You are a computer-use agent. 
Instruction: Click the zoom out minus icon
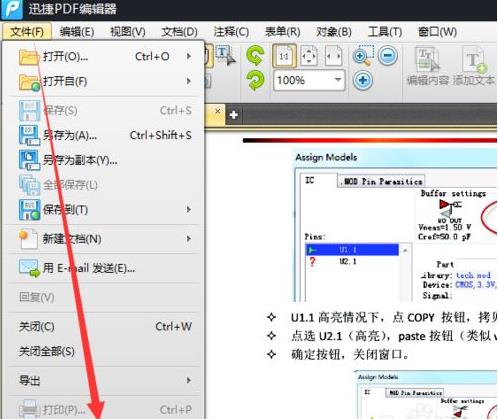[x=388, y=55]
